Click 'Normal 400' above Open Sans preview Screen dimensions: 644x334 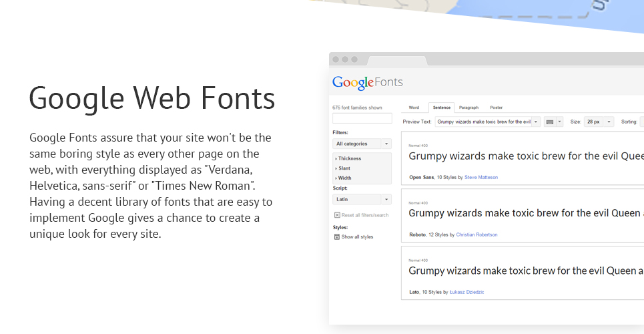pos(418,146)
